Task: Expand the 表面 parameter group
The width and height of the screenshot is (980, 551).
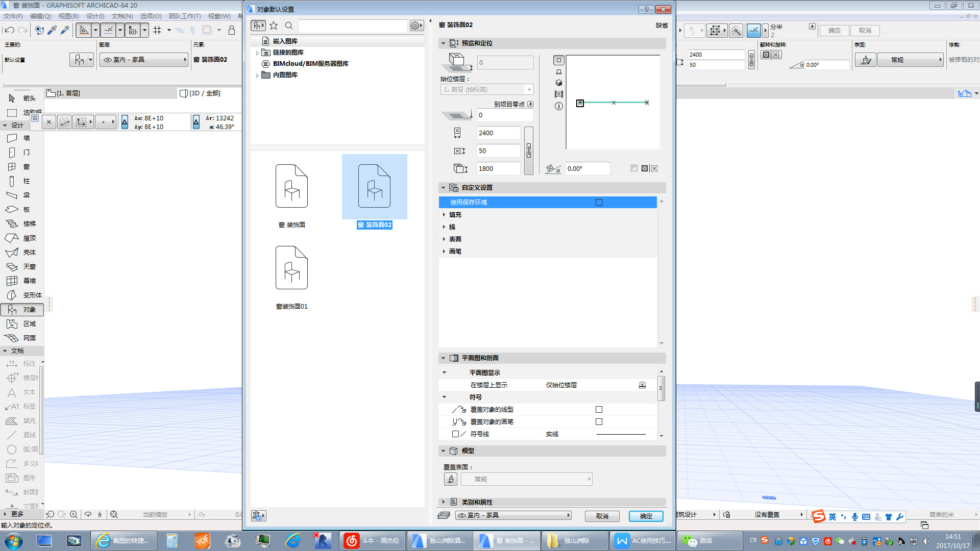Action: click(444, 239)
